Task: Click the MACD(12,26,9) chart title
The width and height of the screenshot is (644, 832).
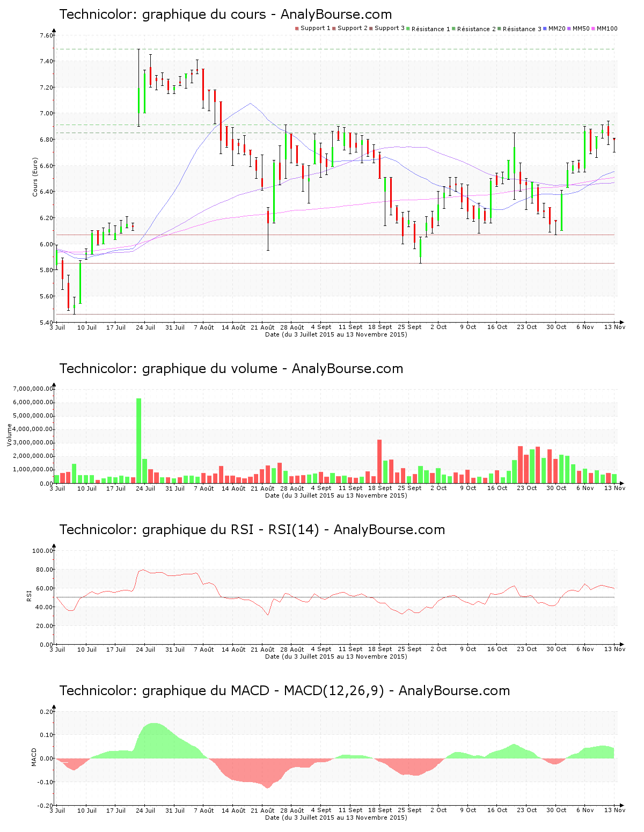Action: point(284,691)
